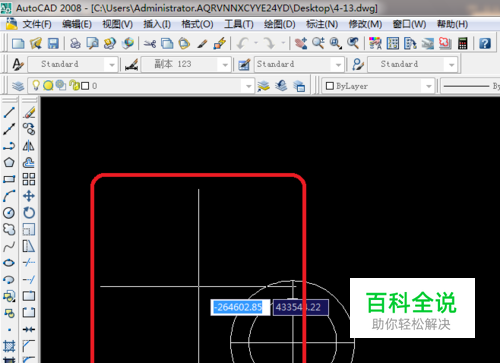Click layer 0 color square
Viewport: 500px width, 363px height.
(x=85, y=86)
